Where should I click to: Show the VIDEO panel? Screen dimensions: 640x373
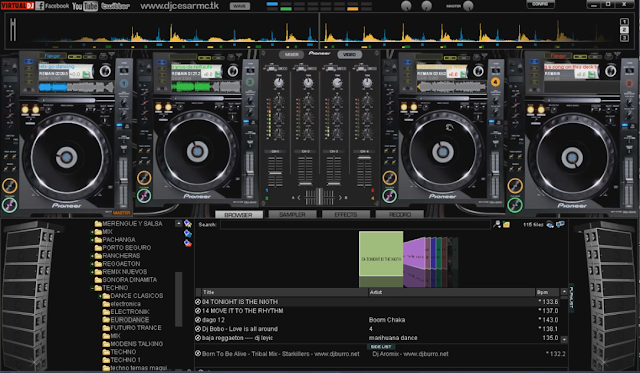point(349,54)
